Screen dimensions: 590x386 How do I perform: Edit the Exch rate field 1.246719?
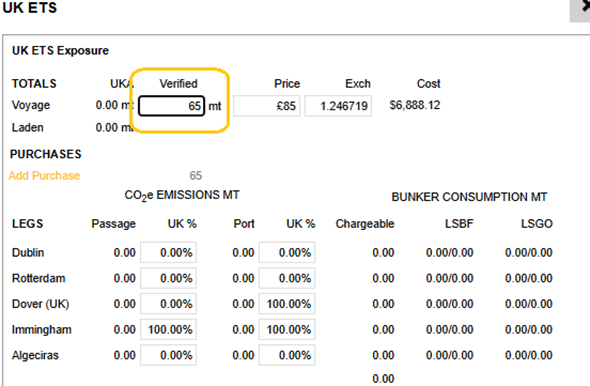pyautogui.click(x=338, y=106)
